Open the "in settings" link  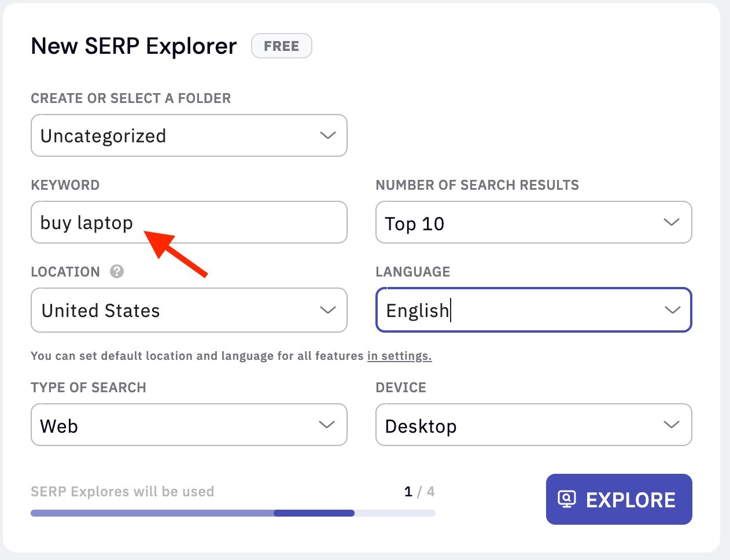click(399, 356)
